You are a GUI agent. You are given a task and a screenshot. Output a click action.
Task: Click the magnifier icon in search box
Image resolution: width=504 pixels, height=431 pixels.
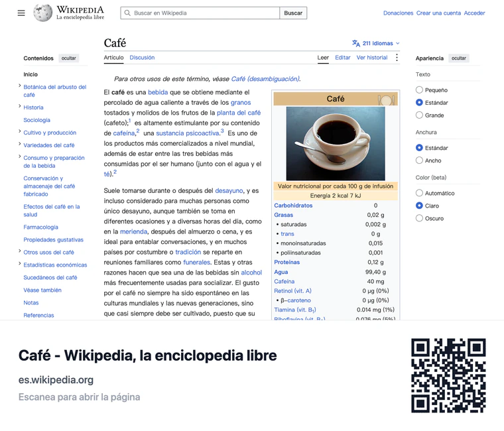coord(127,13)
